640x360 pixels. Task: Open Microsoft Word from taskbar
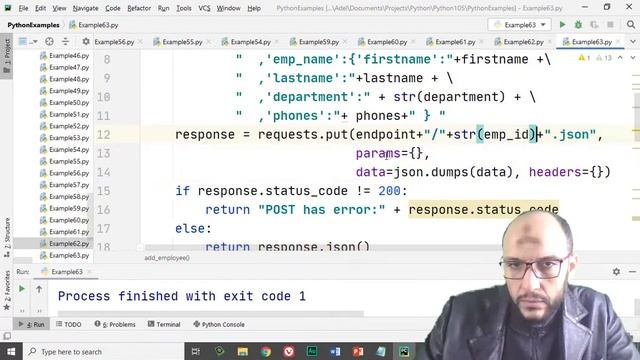(x=335, y=351)
